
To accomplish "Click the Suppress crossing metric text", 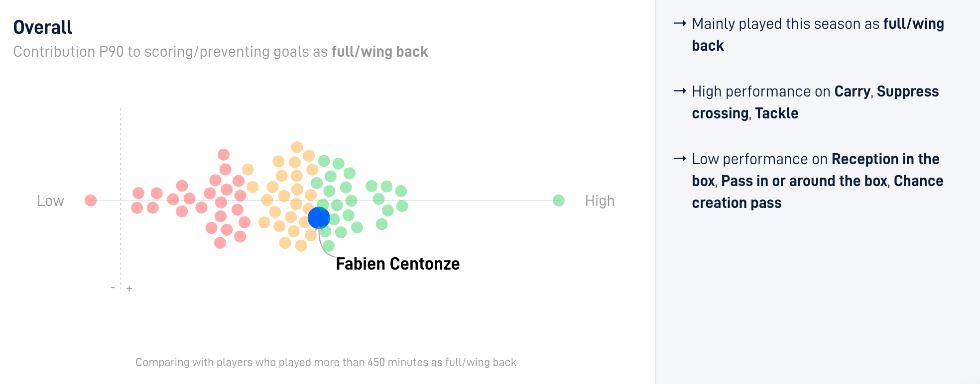I will coord(815,102).
